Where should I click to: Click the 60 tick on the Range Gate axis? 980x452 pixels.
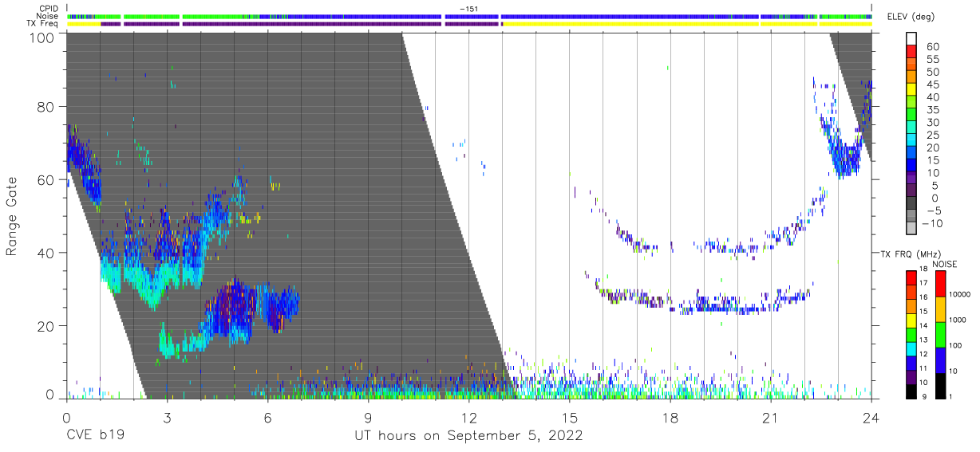[x=45, y=180]
